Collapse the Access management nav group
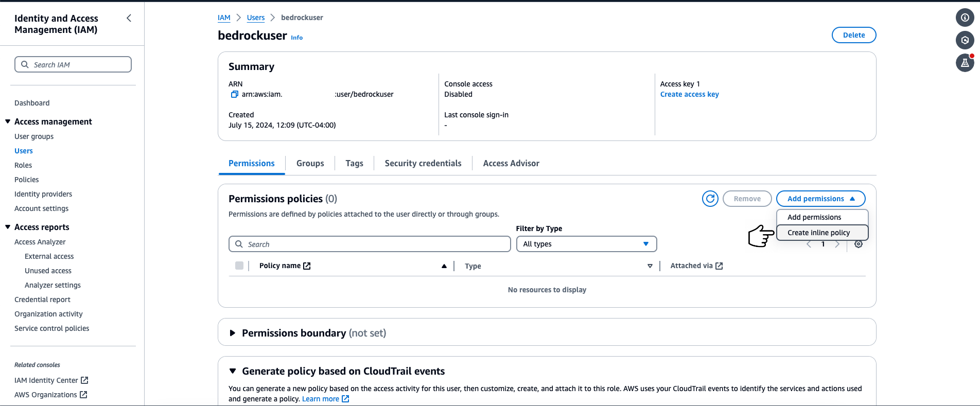The height and width of the screenshot is (406, 980). (x=8, y=121)
